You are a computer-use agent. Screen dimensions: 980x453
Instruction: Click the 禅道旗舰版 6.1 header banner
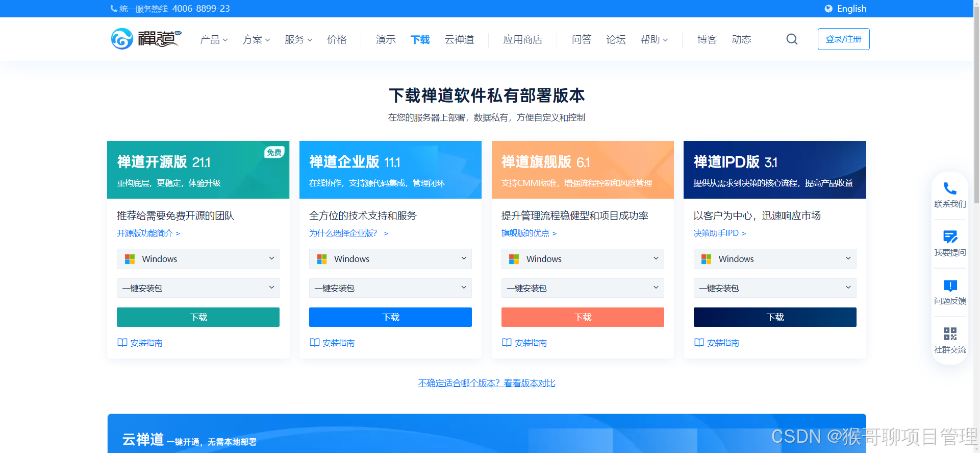click(x=583, y=170)
